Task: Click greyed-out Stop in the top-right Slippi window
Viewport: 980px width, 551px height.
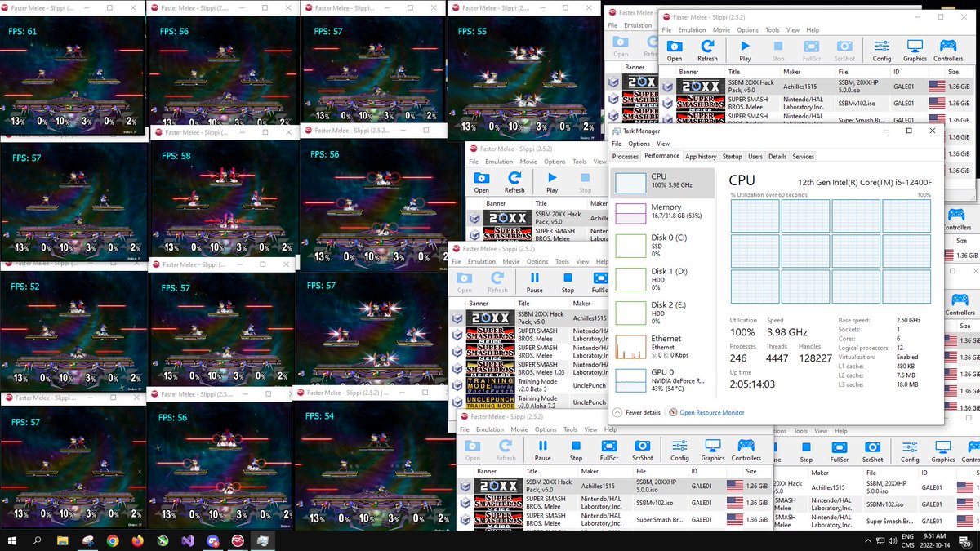Action: click(778, 51)
